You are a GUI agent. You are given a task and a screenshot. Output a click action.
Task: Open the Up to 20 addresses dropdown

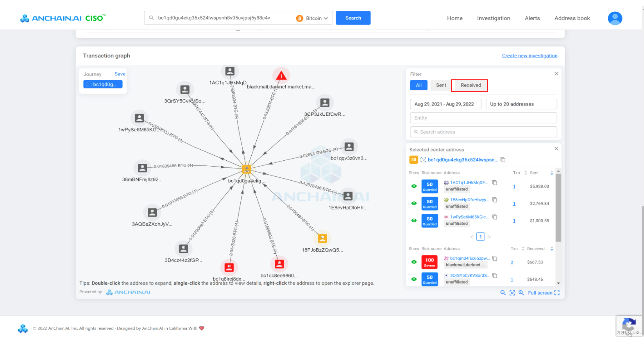521,104
